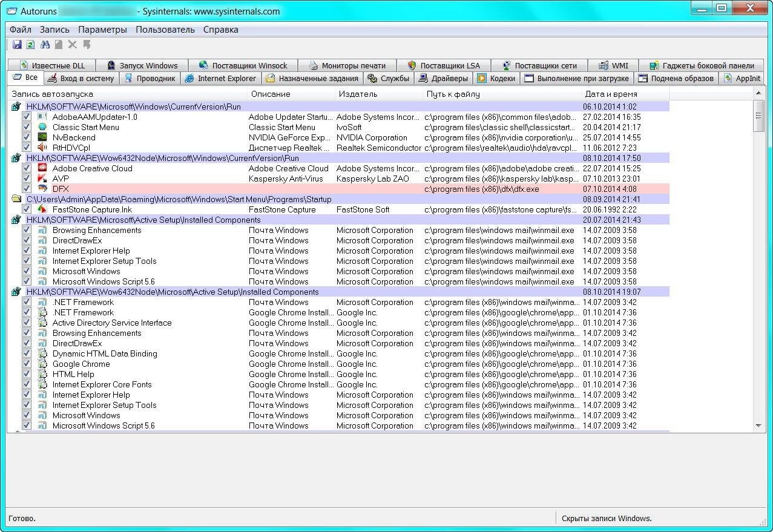
Task: Toggle the RtHDVCpl checkbox
Action: 27,148
